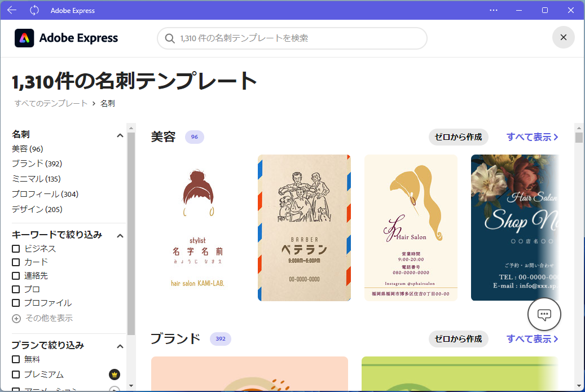
Task: Minimize the Adobe Express window
Action: point(519,10)
